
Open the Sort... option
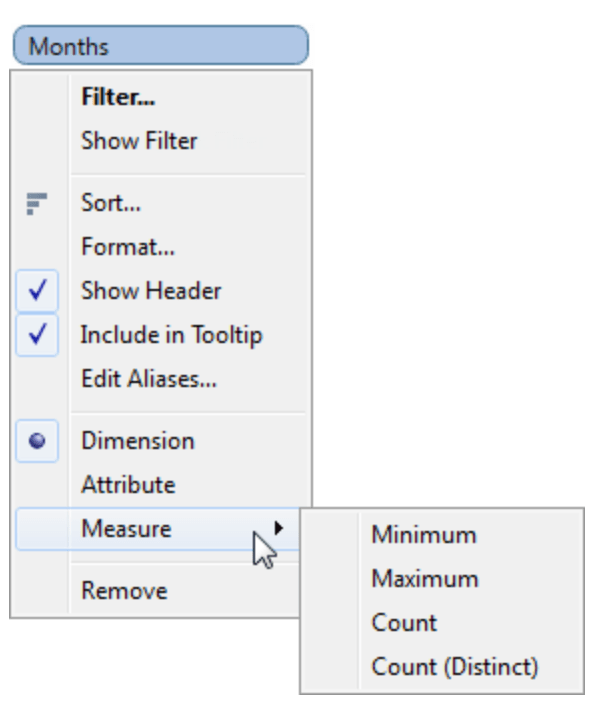coord(110,203)
